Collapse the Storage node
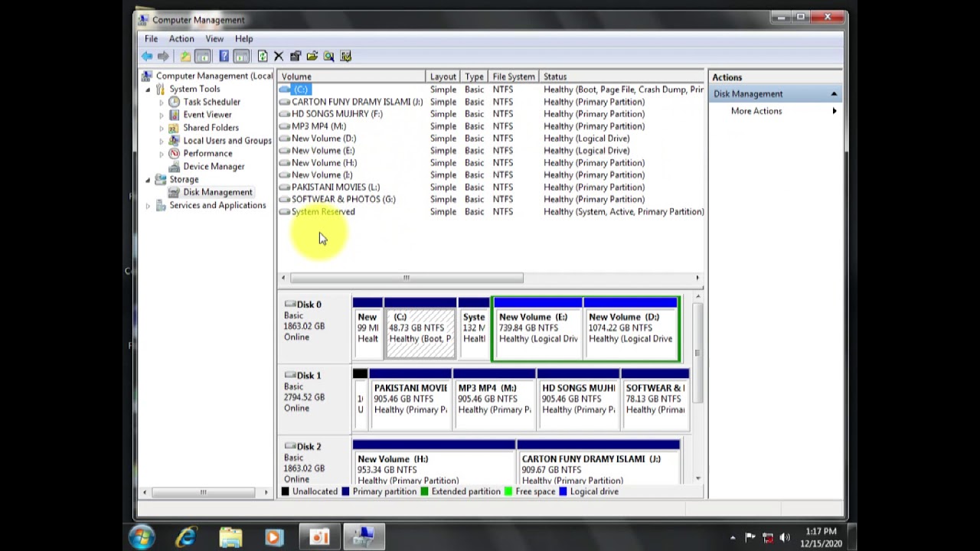980x551 pixels. 148,180
